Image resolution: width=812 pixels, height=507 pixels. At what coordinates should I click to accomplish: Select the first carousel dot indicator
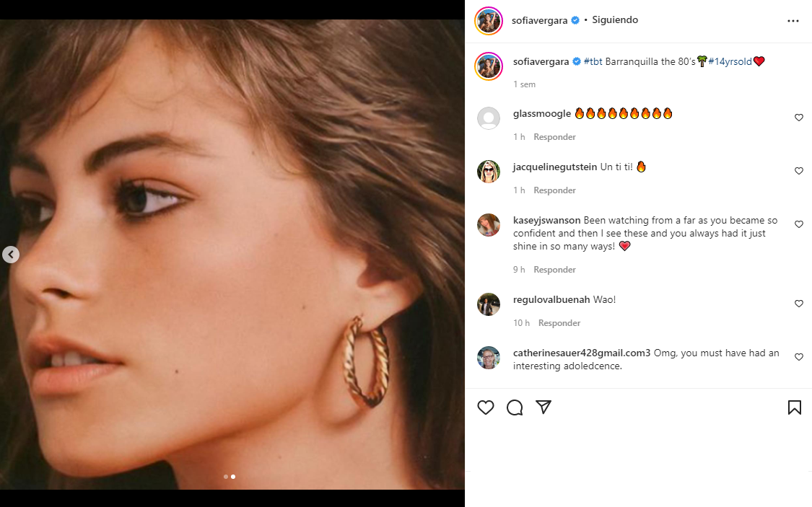coord(226,477)
